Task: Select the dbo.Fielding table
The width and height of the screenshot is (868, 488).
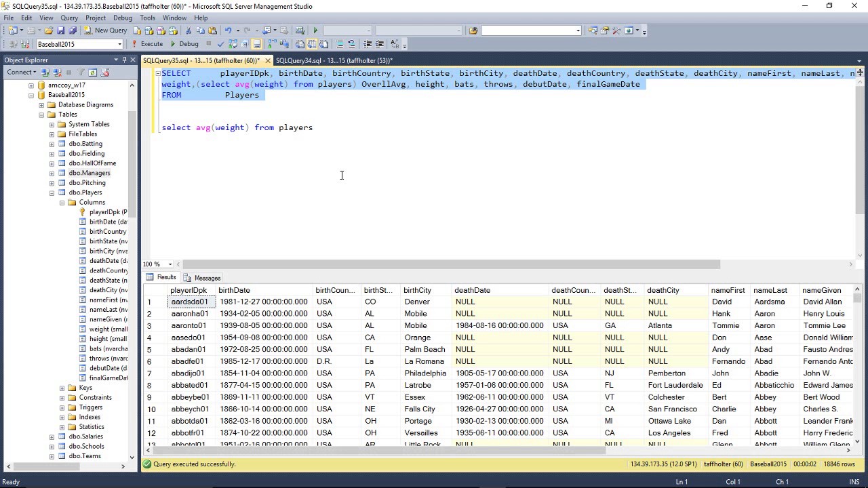Action: point(86,154)
